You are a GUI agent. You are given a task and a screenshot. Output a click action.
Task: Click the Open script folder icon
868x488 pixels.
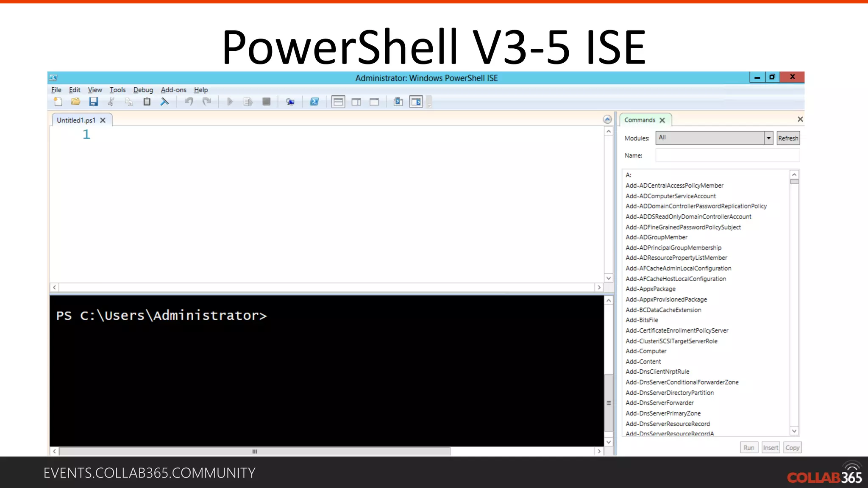pyautogui.click(x=76, y=102)
